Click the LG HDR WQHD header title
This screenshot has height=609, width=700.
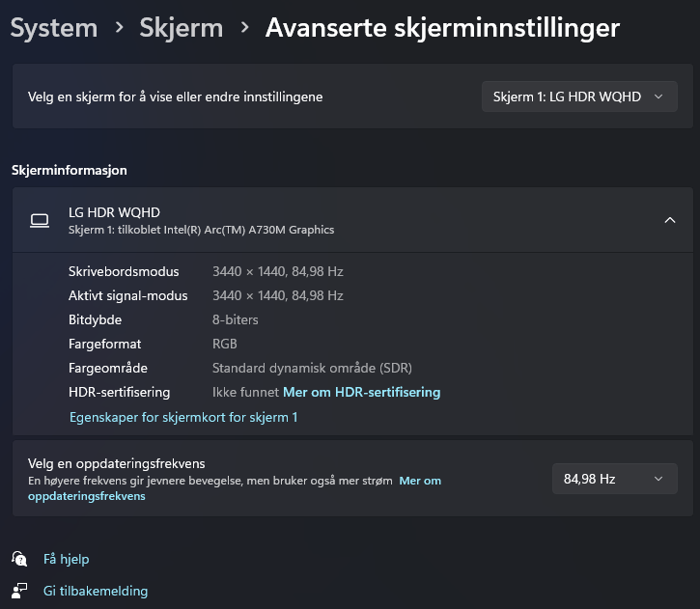pos(114,212)
